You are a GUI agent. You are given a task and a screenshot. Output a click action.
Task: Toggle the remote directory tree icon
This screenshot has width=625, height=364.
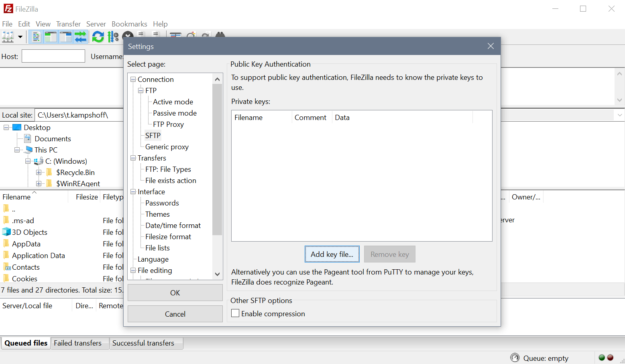coord(65,37)
